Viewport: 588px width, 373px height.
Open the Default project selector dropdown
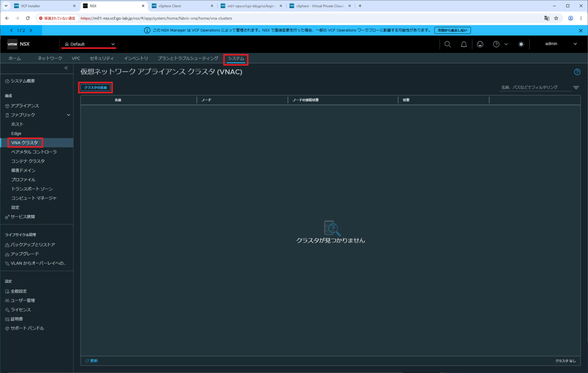click(90, 44)
